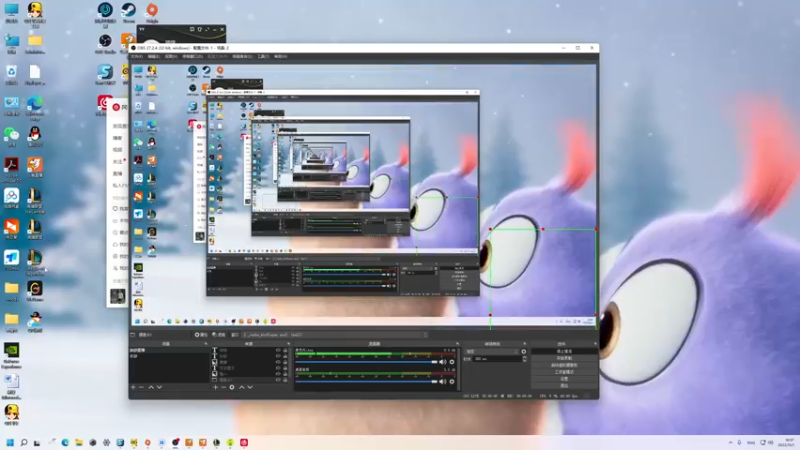The height and width of the screenshot is (450, 800).
Task: Pop out the Controls dock panel
Action: tap(595, 343)
